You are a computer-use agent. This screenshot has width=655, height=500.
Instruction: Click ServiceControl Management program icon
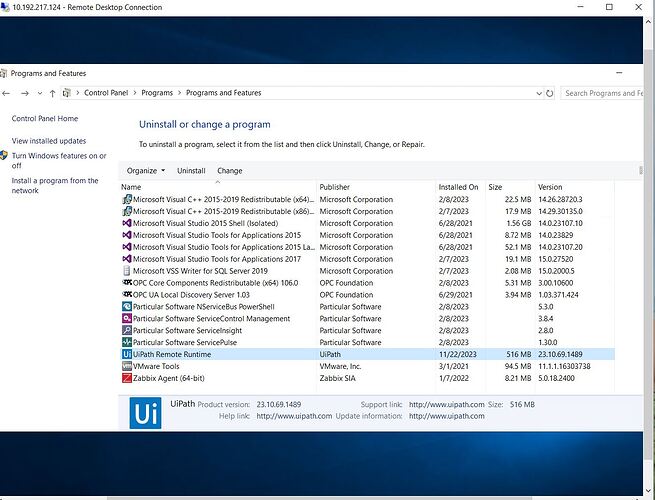point(127,318)
